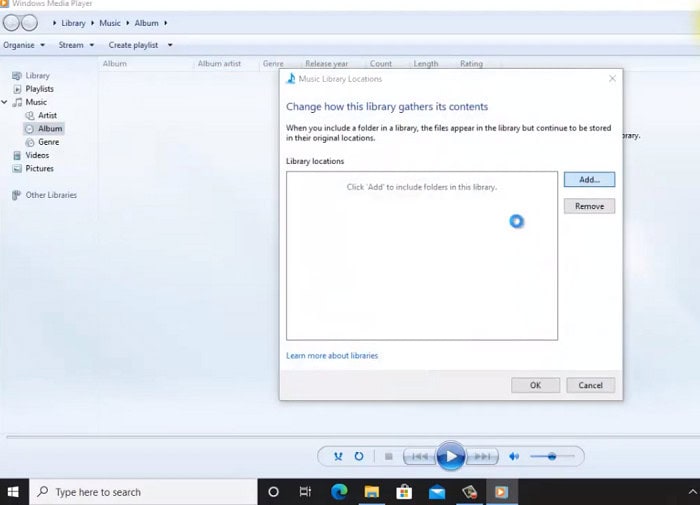Toggle shuffle playback
This screenshot has height=505, width=700.
[338, 456]
